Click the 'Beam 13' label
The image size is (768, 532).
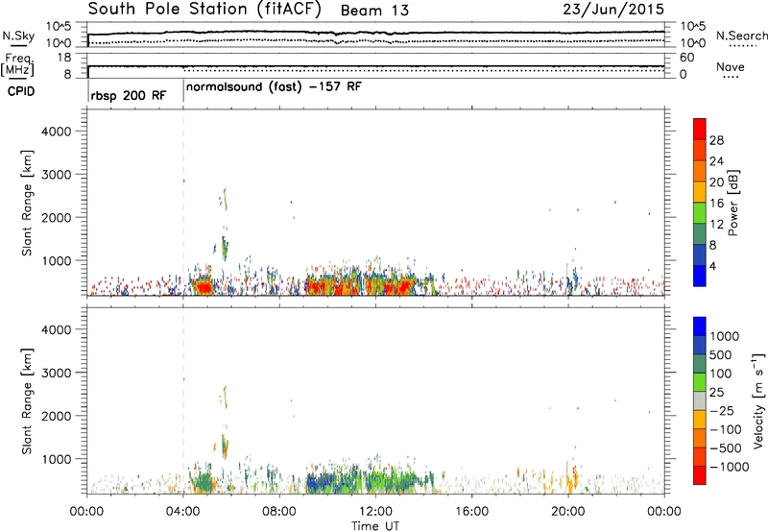(374, 11)
